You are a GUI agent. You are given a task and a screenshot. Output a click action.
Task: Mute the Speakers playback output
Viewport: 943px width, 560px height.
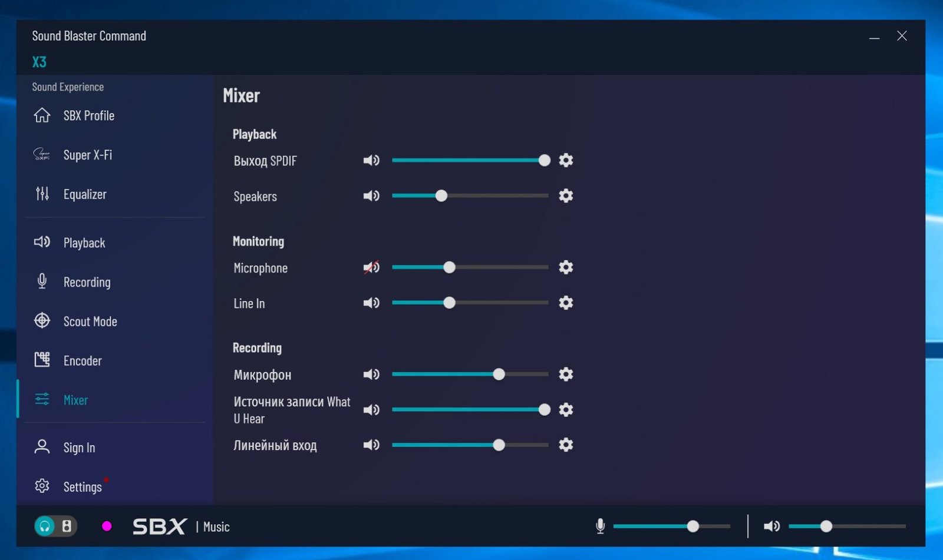coord(371,195)
